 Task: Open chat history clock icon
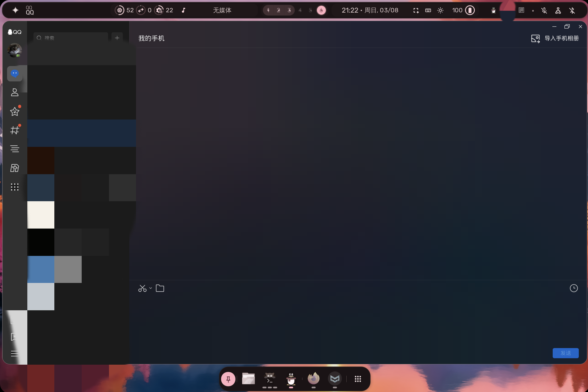pyautogui.click(x=574, y=288)
